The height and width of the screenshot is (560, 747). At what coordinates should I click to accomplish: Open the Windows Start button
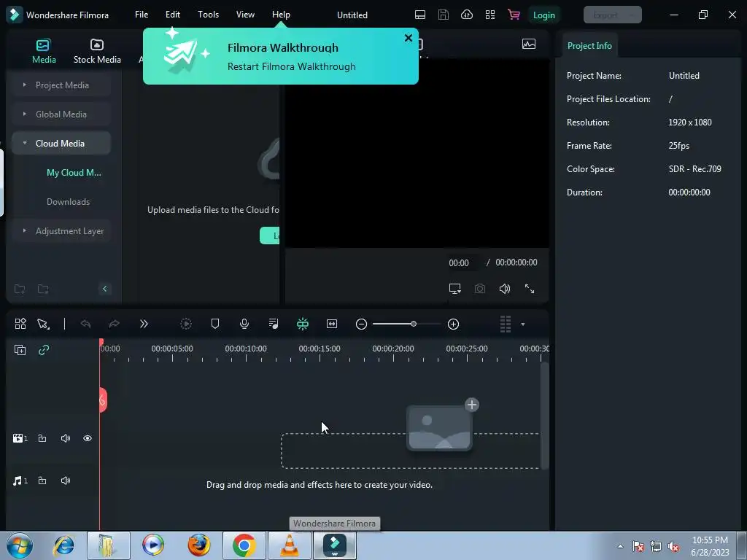[x=19, y=545]
